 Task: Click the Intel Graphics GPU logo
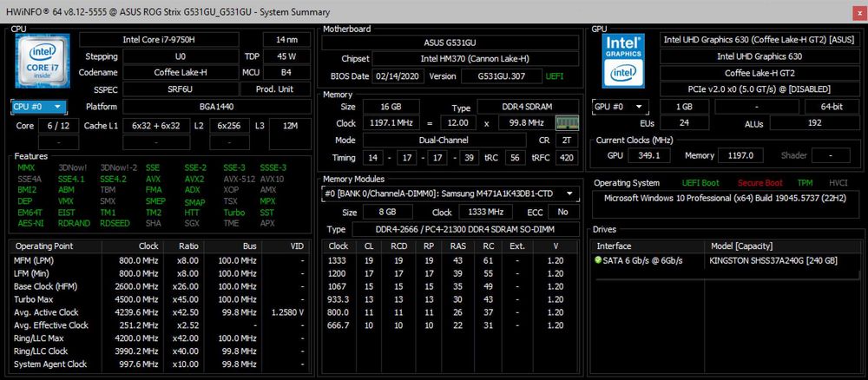tap(622, 61)
